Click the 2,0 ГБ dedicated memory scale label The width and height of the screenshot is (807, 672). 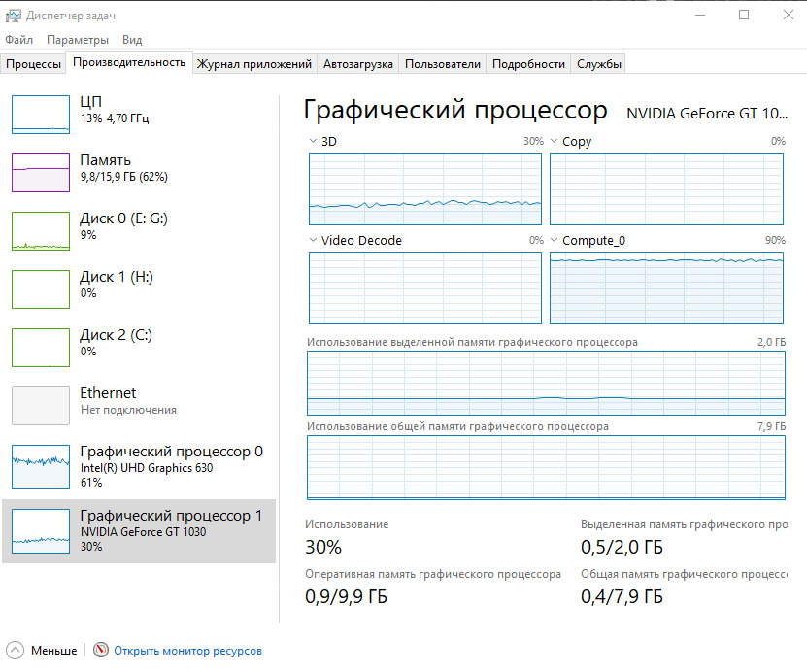(771, 342)
